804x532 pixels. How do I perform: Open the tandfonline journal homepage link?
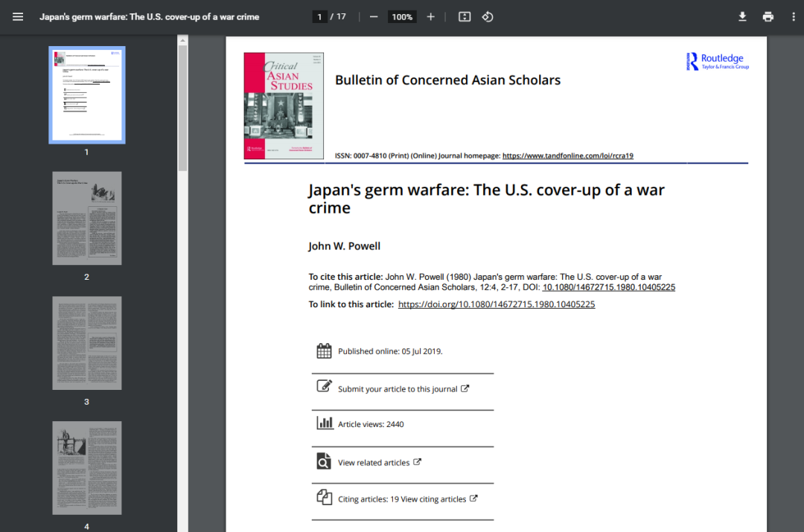click(x=567, y=156)
